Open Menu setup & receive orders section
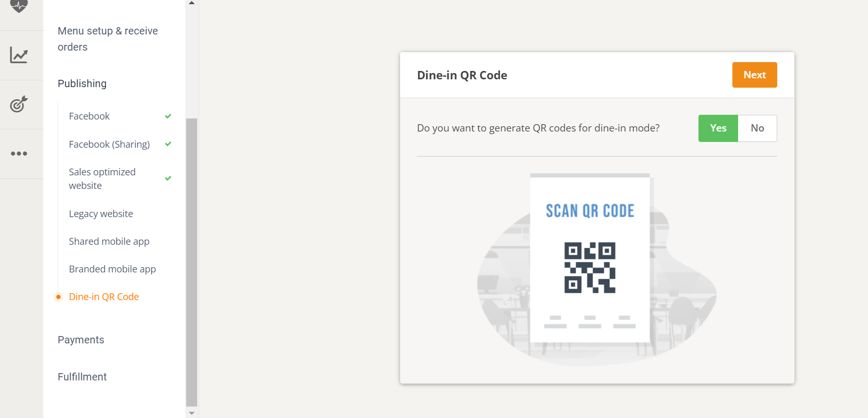Image resolution: width=868 pixels, height=418 pixels. click(x=108, y=39)
